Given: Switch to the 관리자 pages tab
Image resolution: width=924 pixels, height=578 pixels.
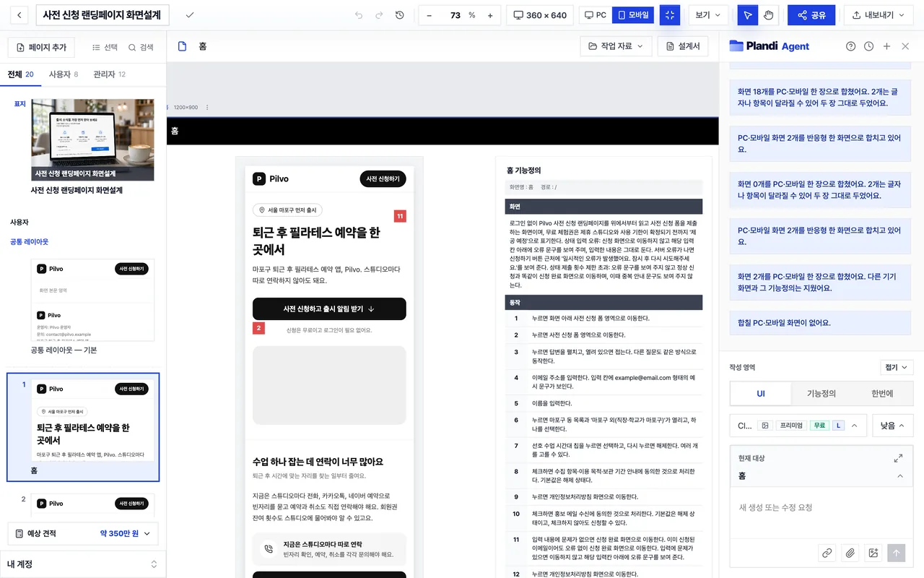Looking at the screenshot, I should [110, 74].
